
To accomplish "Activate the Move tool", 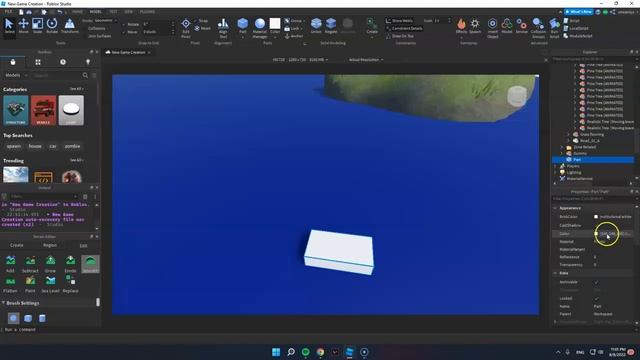I will [x=24, y=26].
